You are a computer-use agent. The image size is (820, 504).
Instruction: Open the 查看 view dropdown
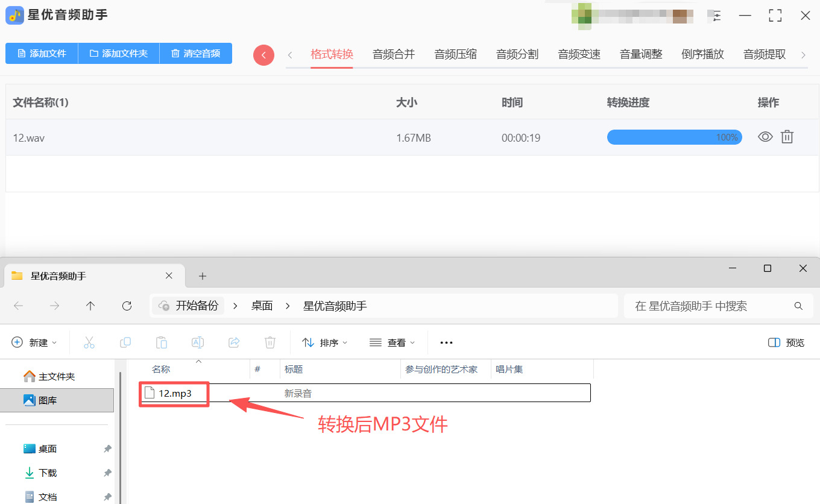coord(393,342)
